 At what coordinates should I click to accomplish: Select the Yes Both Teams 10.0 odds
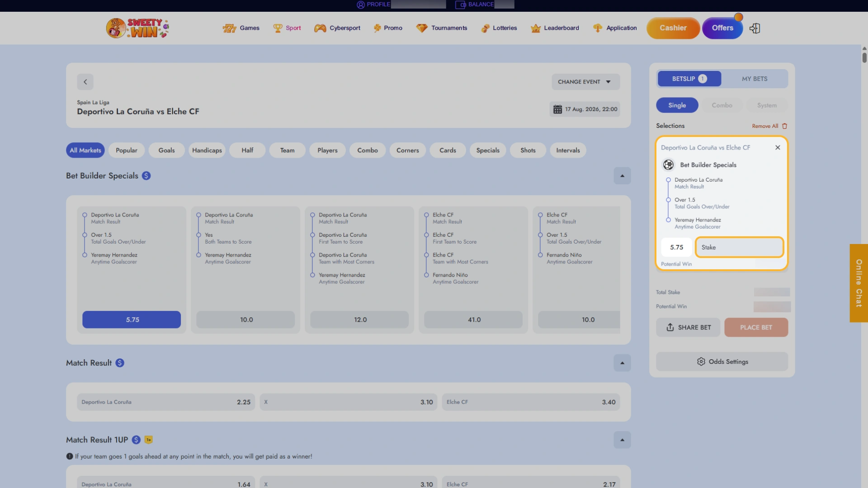pos(245,319)
